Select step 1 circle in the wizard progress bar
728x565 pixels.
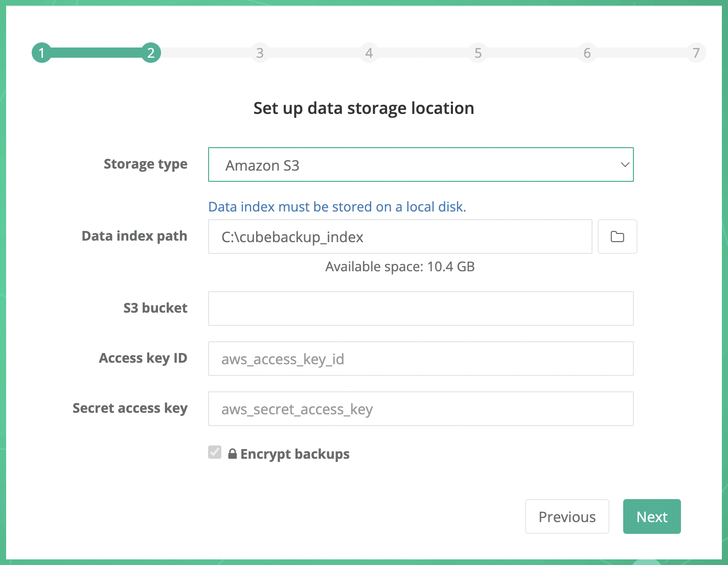(41, 53)
